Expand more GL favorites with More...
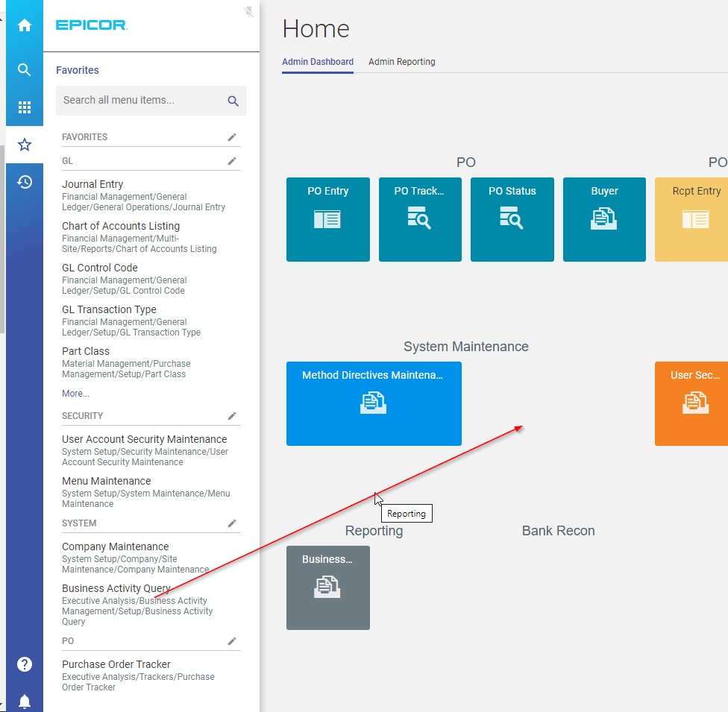The height and width of the screenshot is (712, 728). [x=75, y=393]
